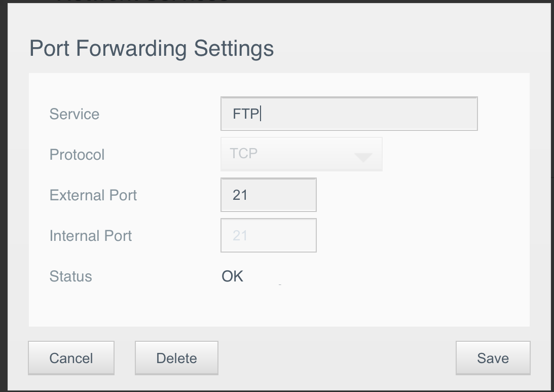Open the Protocol dropdown showing TCP
This screenshot has width=554, height=392.
point(301,154)
